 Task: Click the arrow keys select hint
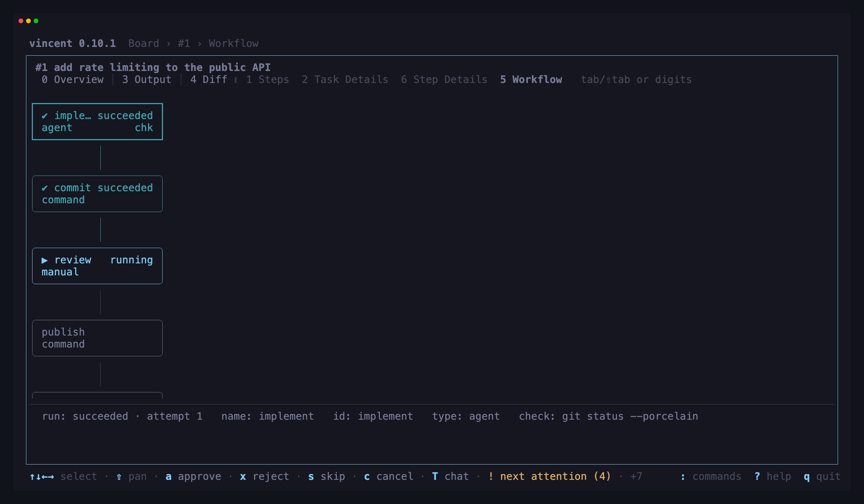click(x=63, y=476)
